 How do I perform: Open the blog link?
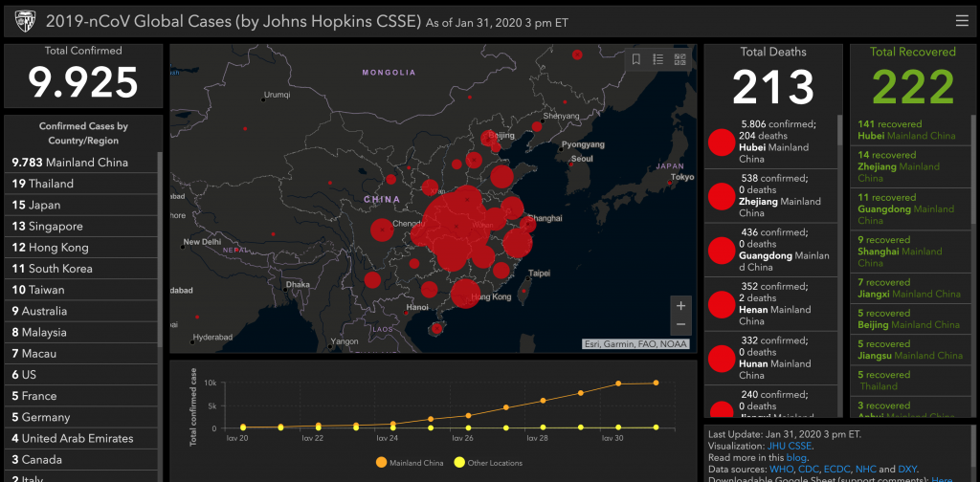797,457
